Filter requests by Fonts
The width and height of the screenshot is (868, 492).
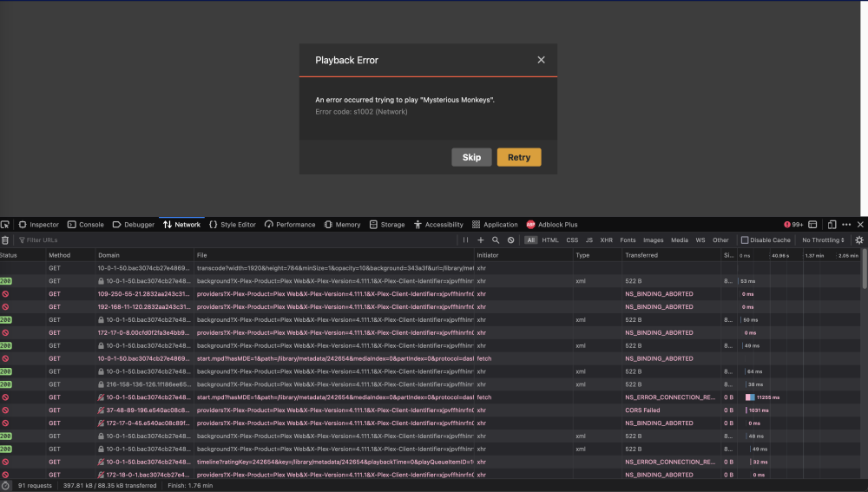tap(628, 240)
